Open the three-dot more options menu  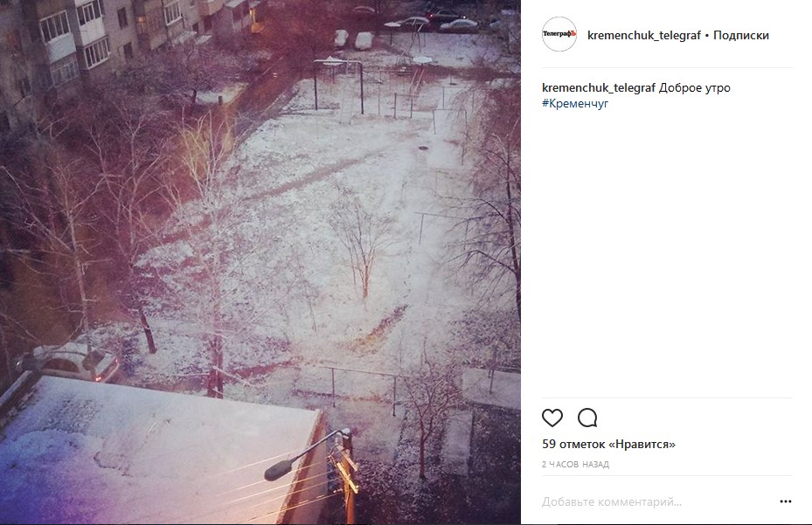point(786,501)
